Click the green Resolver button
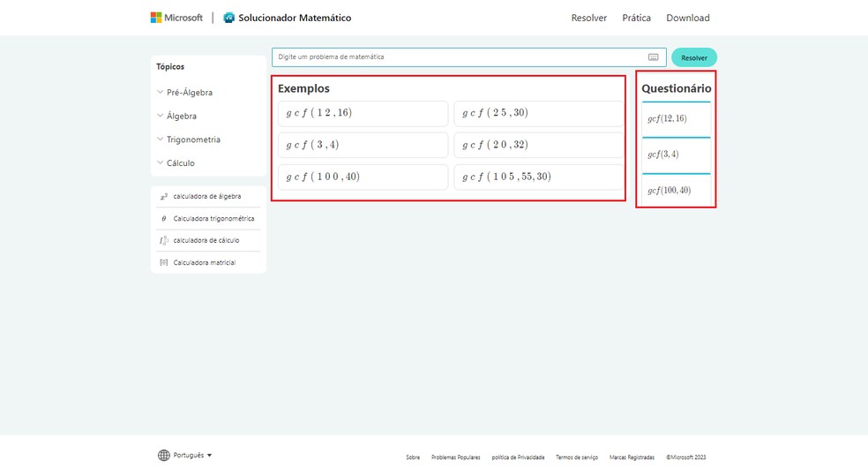 pos(694,57)
